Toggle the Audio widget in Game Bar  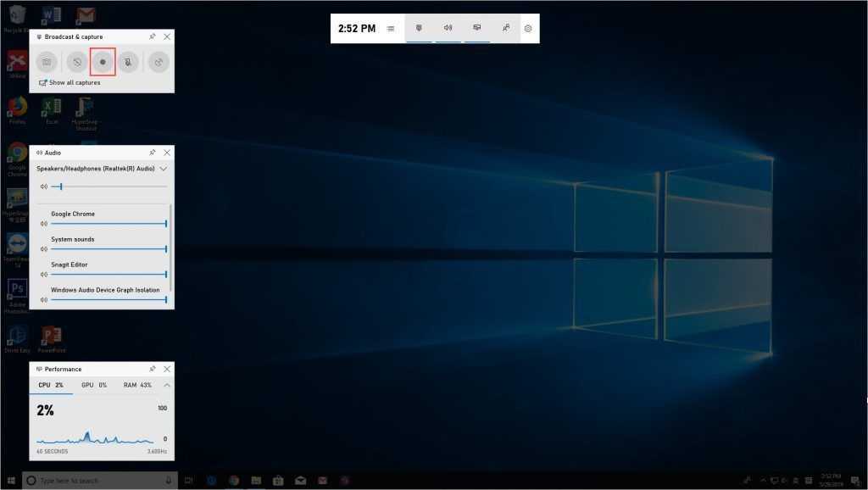[x=448, y=28]
